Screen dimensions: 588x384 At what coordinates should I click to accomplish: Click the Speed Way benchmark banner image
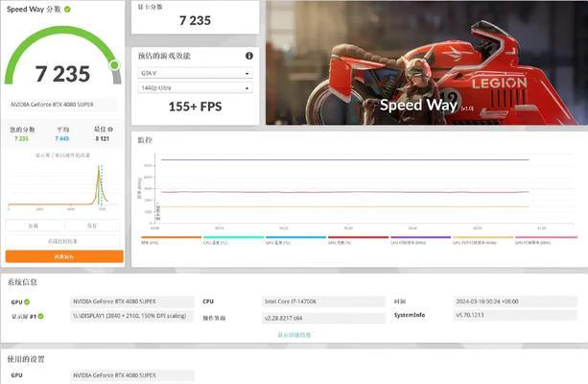pos(427,62)
